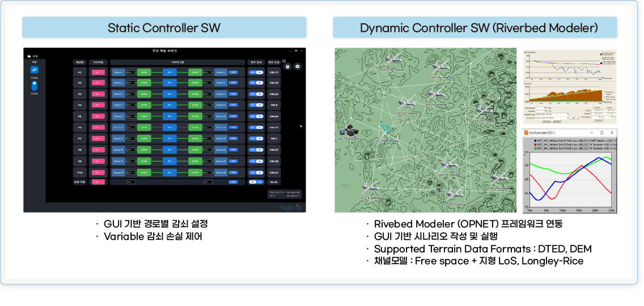
Task: Click the path loss value 109.92
Action: point(274,95)
